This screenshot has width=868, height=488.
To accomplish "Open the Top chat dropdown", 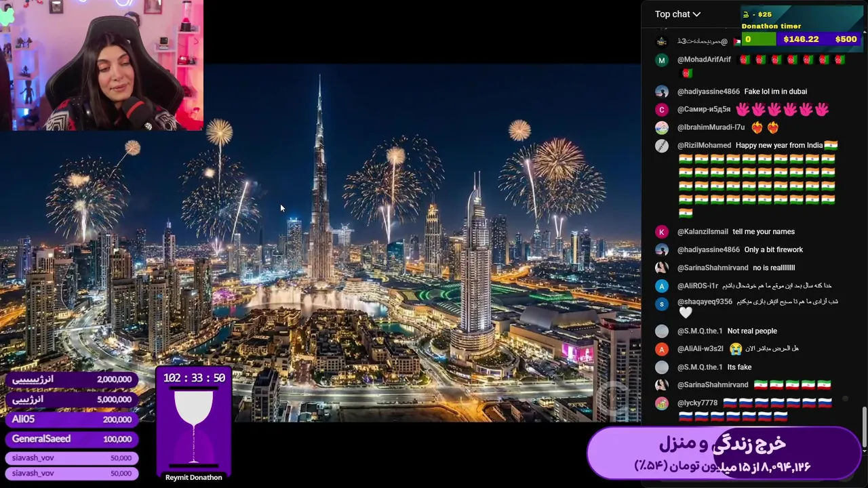I will tap(677, 14).
